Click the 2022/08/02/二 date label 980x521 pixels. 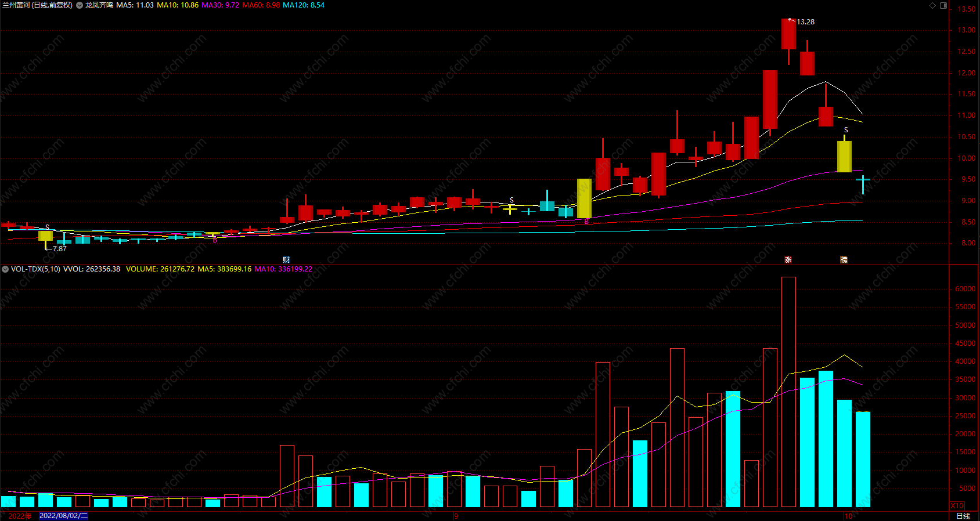(63, 516)
